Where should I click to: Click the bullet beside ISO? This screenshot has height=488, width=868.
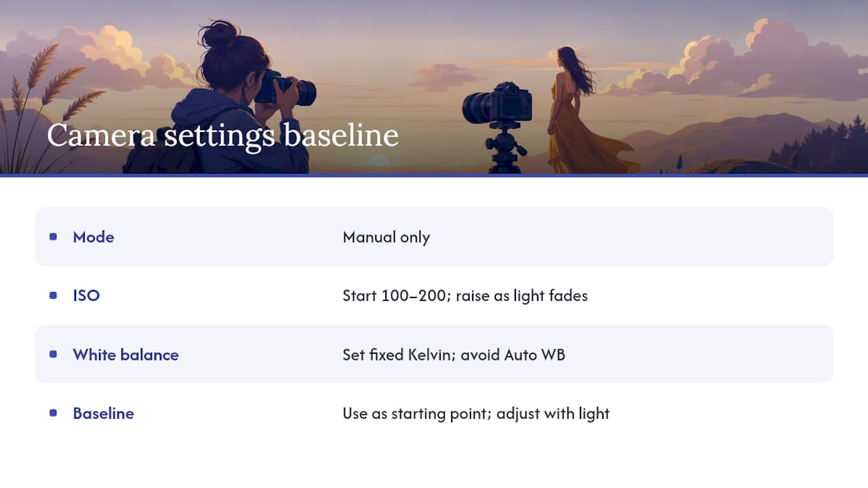tap(53, 296)
